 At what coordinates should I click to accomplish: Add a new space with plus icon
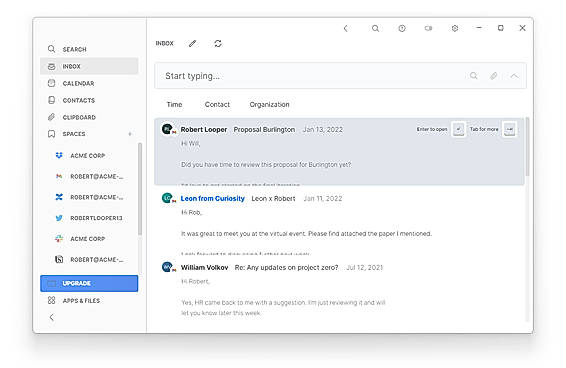(x=130, y=134)
